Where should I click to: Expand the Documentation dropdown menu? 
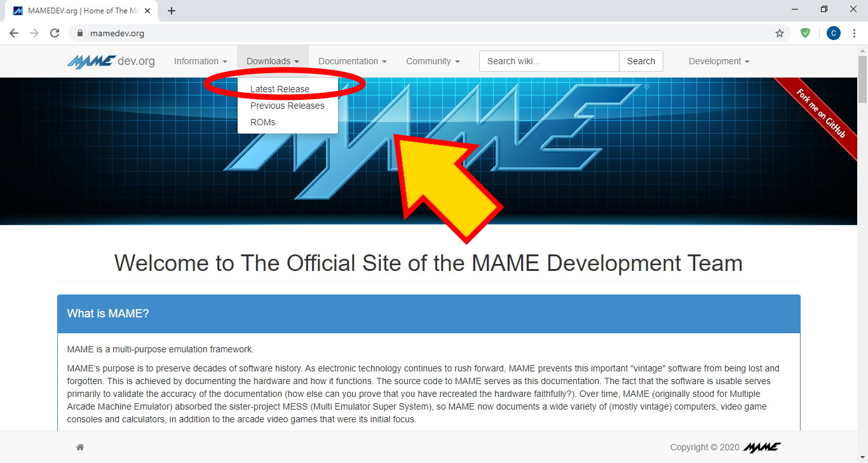coord(353,61)
